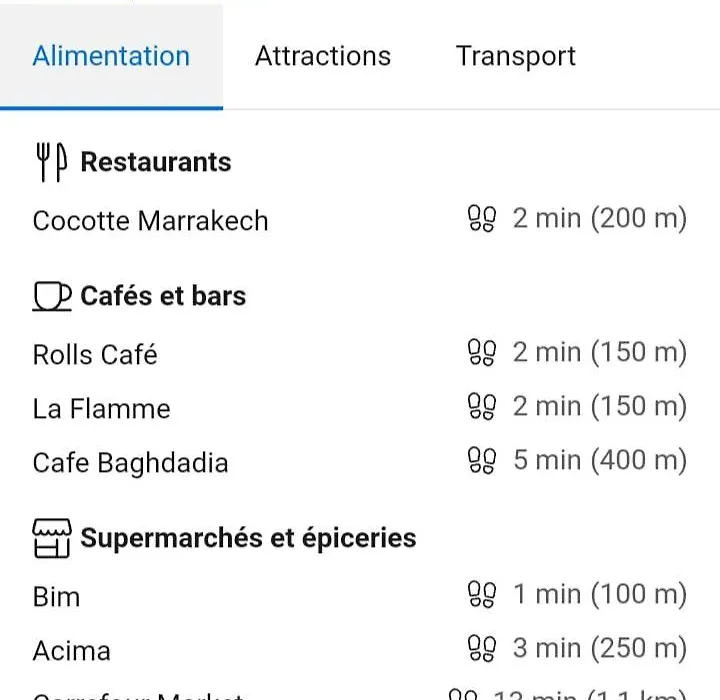Click the coffee cup Cafés et bars icon

click(52, 296)
